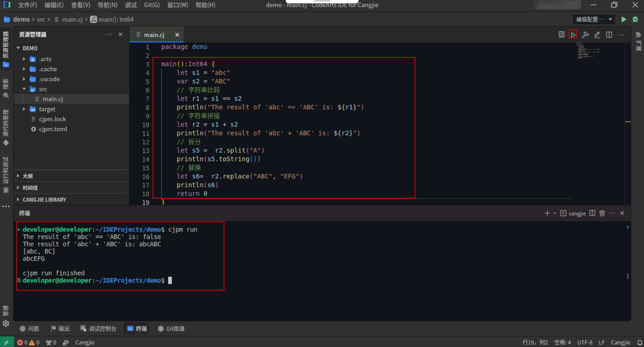Click the preview icon in editor toolbar
This screenshot has height=347, width=644.
pos(562,35)
